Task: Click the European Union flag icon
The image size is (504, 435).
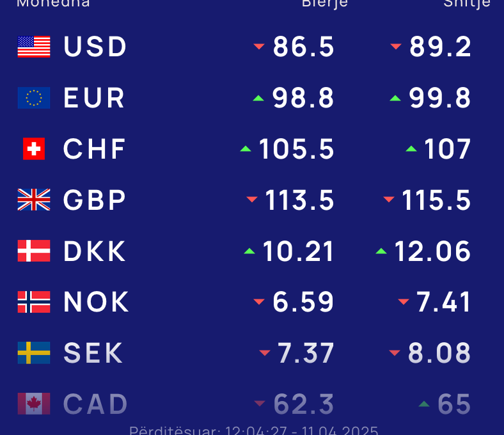Action: [x=34, y=98]
